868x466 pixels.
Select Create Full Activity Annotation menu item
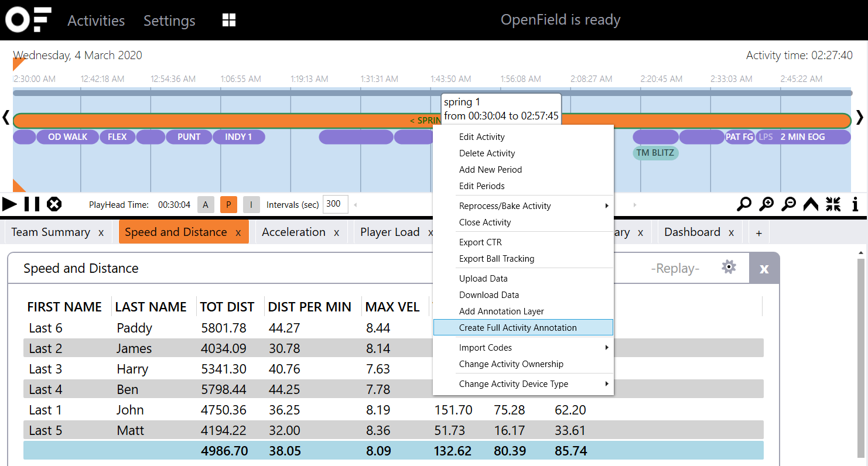pos(518,328)
